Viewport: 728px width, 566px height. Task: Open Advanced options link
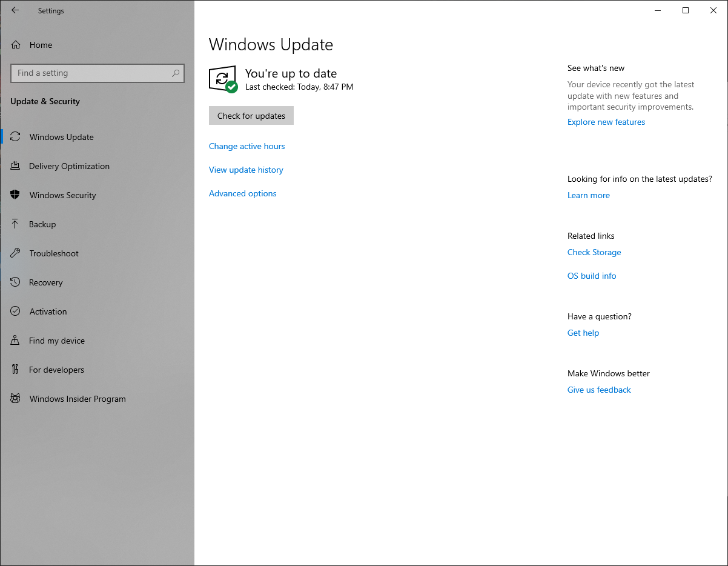point(242,193)
